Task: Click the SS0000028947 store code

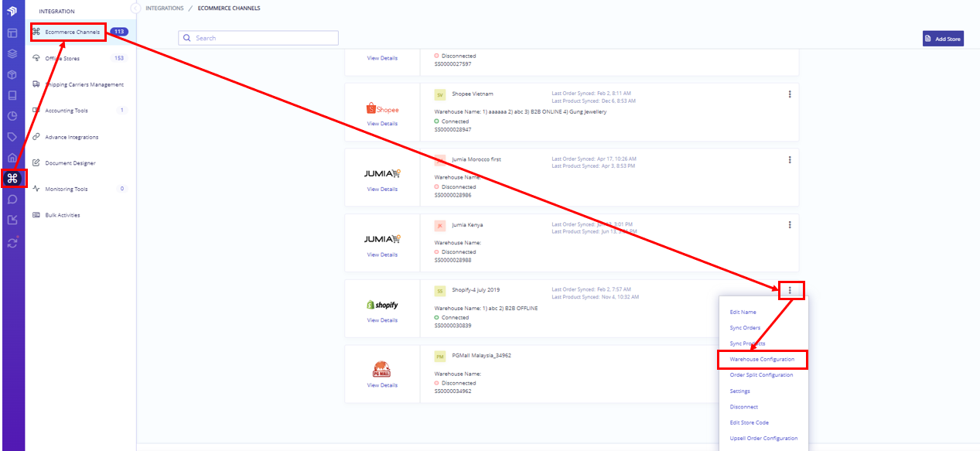Action: [x=452, y=129]
